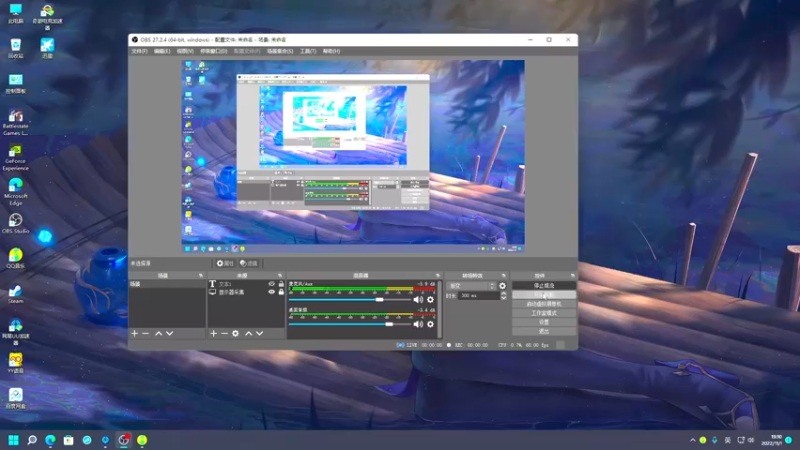The image size is (800, 450).
Task: Toggle the lock on the display capture source
Action: (281, 292)
